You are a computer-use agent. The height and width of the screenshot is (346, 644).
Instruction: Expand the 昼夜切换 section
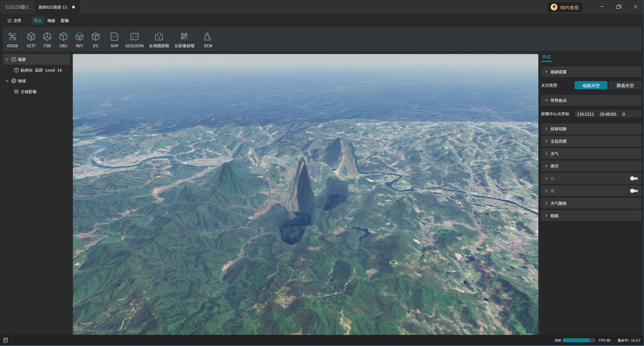558,129
